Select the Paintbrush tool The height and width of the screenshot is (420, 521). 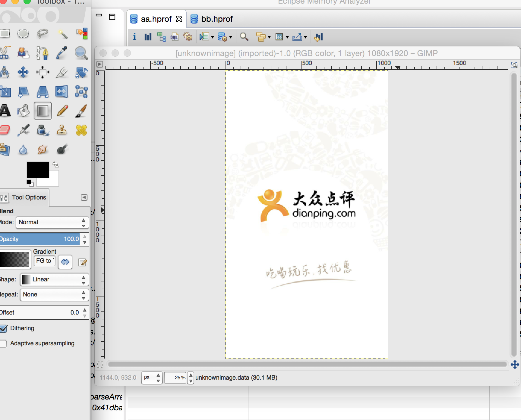(81, 111)
